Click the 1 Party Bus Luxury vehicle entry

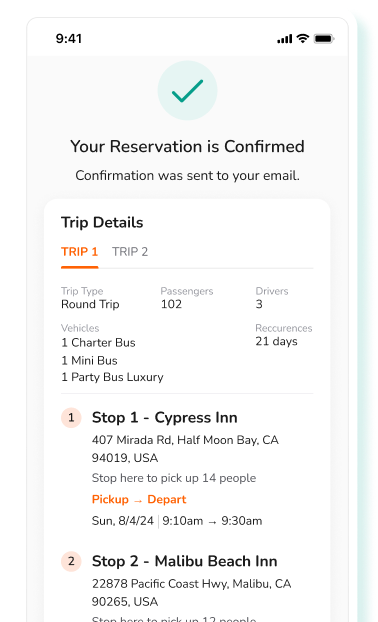point(112,377)
